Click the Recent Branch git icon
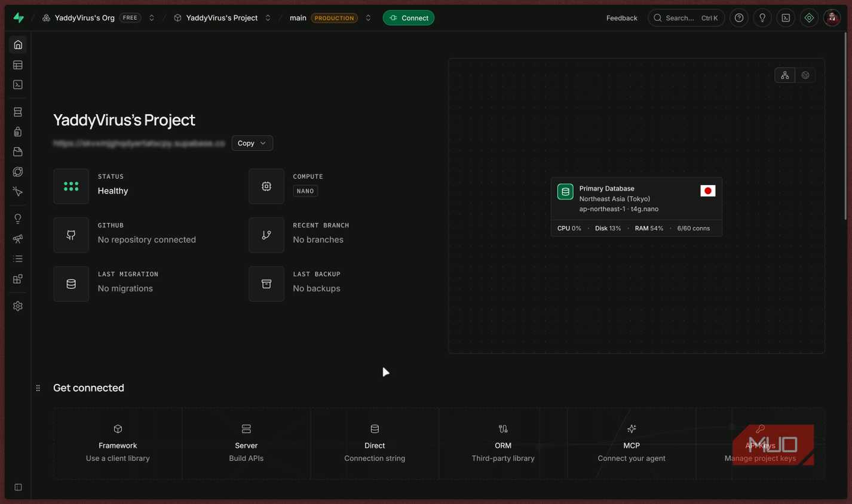This screenshot has width=852, height=504. (x=266, y=235)
